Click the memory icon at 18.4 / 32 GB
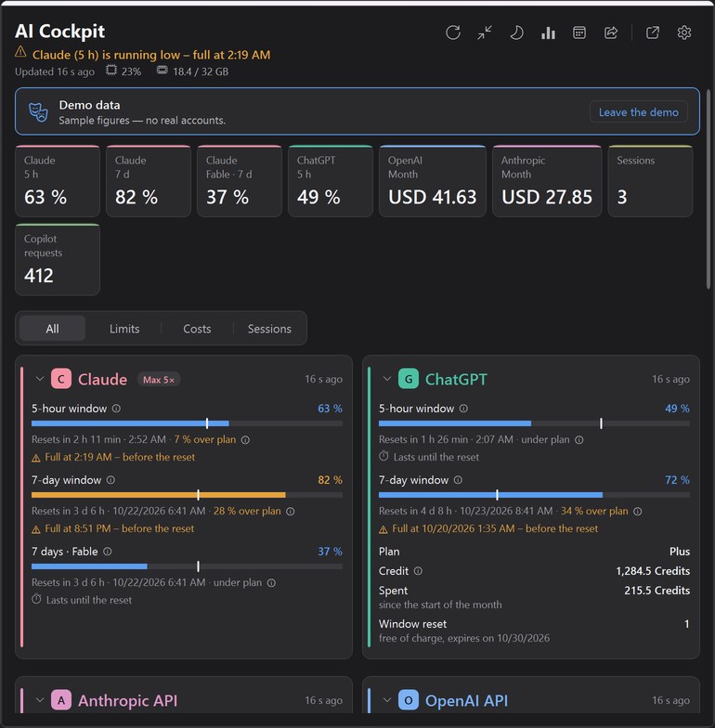 coord(162,71)
